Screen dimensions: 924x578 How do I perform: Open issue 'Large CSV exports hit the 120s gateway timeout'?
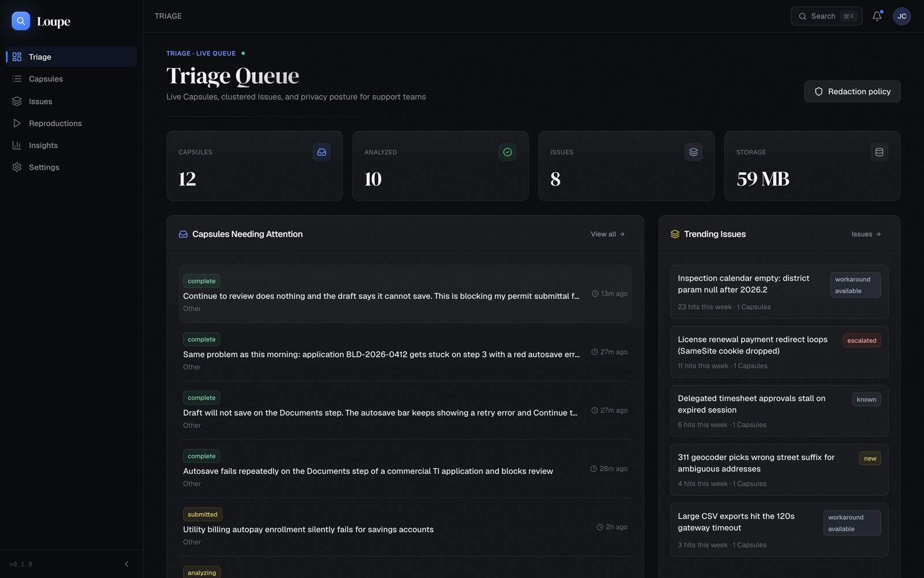779,530
